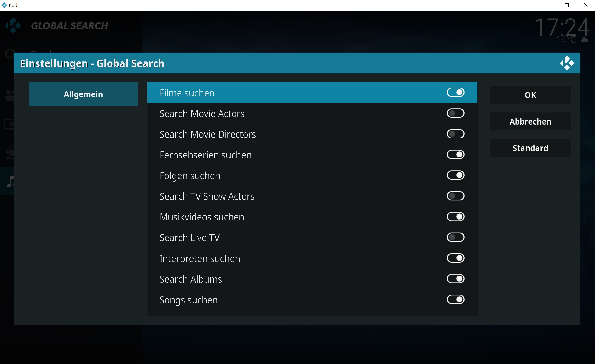Reset settings with Standard button
This screenshot has height=364, width=595.
pos(530,148)
